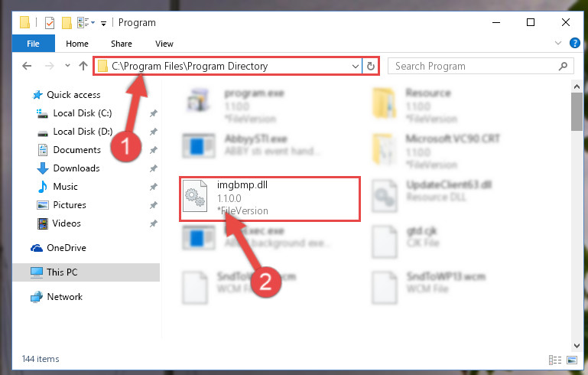Click the pin icon beside Documents
588x375 pixels.
[154, 150]
